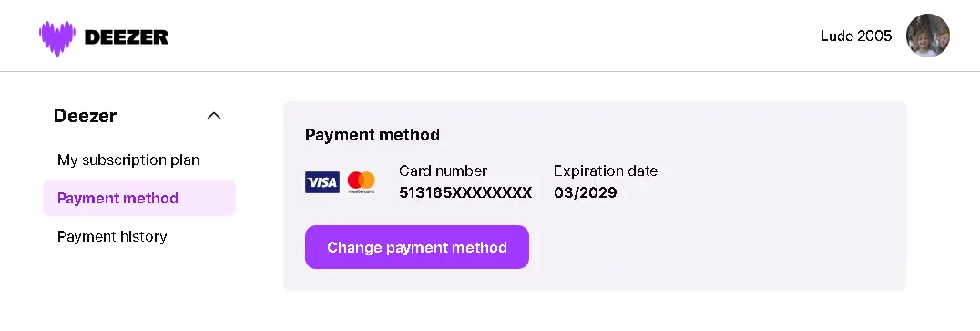Viewport: 980px width, 331px height.
Task: Select Payment method in the sidebar
Action: pyautogui.click(x=139, y=198)
